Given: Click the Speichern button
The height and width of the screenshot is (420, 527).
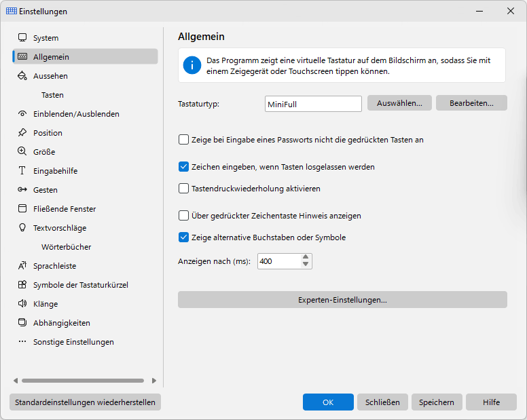Looking at the screenshot, I should [437, 402].
